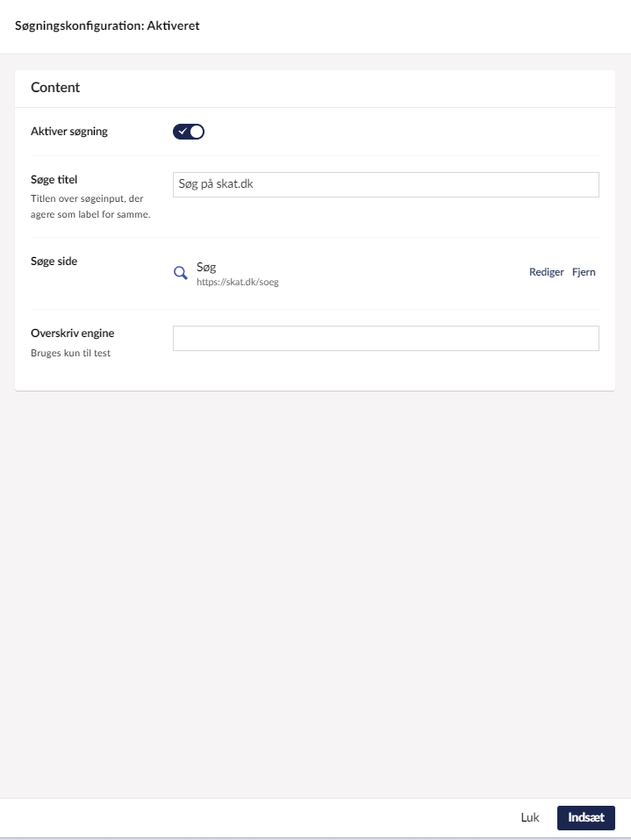Click the Content section header
Screen dimensions: 631x840
(55, 88)
